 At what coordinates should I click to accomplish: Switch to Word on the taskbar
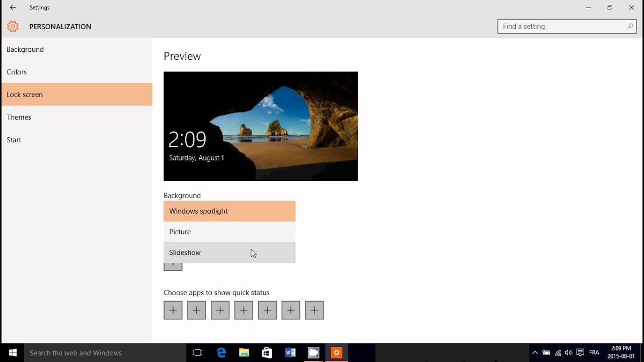290,353
